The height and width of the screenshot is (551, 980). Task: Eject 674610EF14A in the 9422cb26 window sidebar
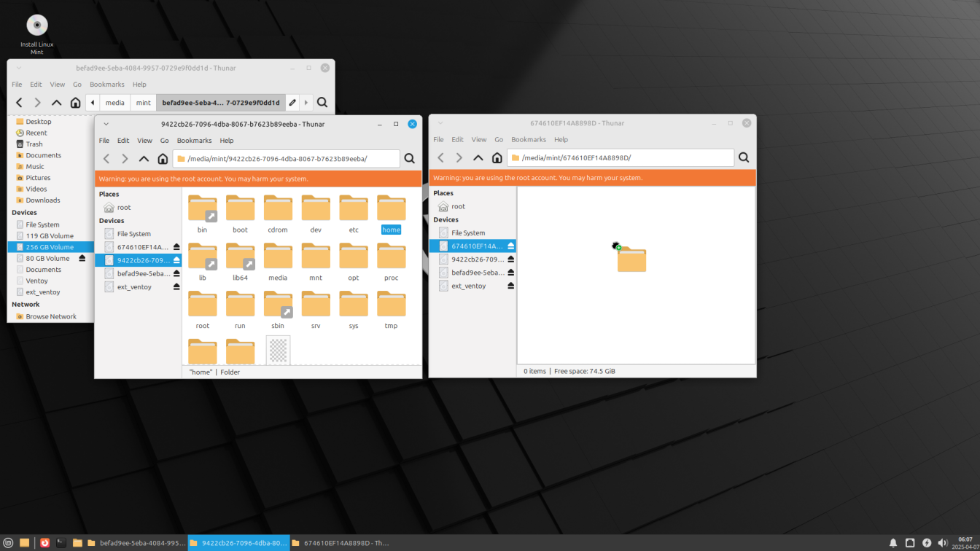point(176,247)
